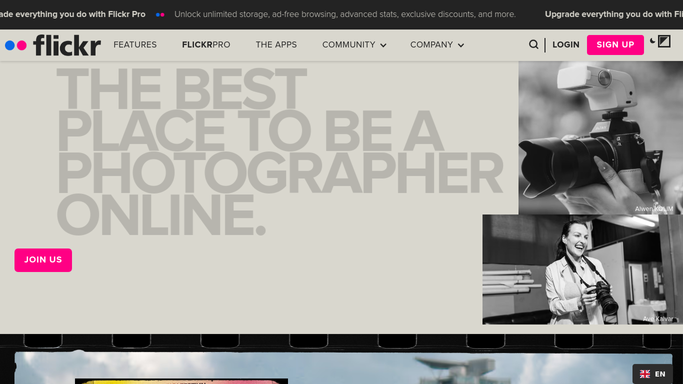Click the small Flickr dots icon in banner
683x384 pixels.
click(160, 14)
